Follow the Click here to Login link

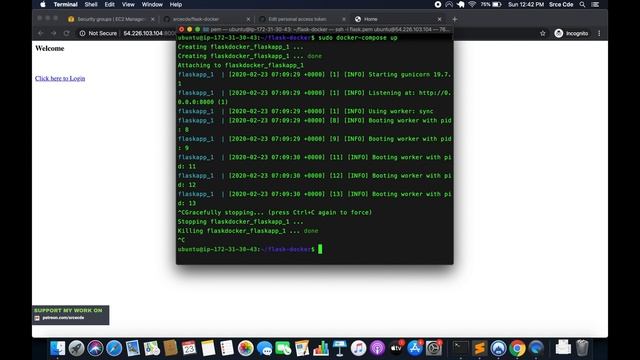pos(60,78)
